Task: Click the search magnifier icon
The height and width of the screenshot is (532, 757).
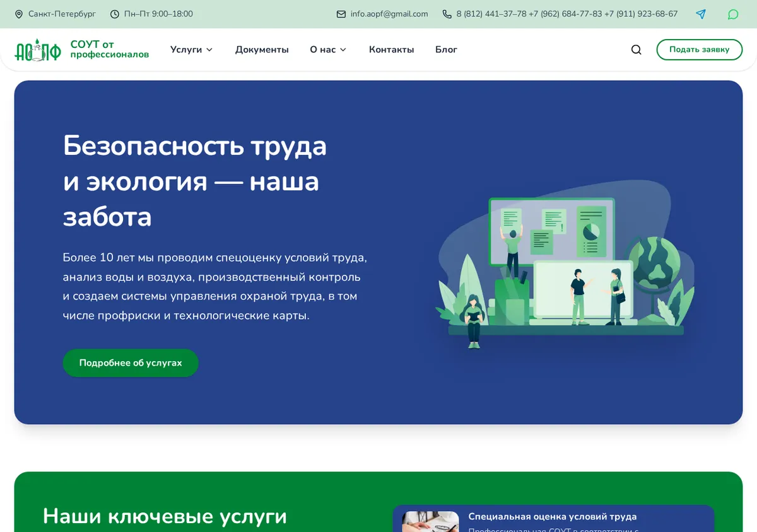Action: [636, 50]
